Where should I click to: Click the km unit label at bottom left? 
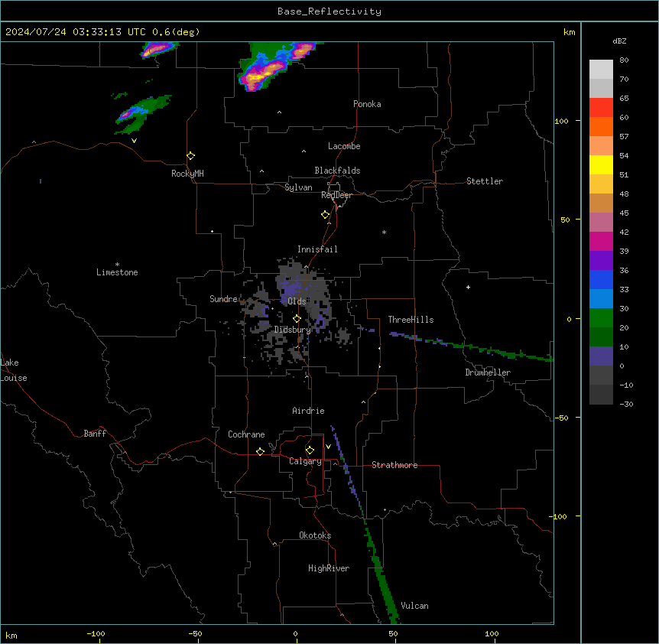point(11,635)
